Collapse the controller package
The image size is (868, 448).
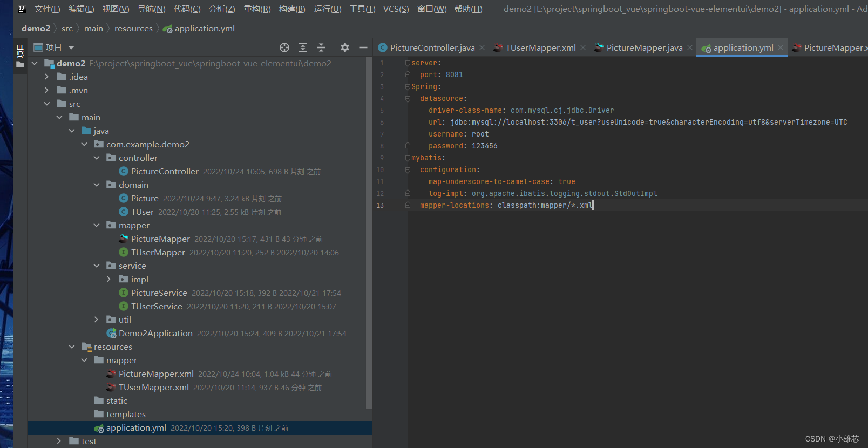(x=97, y=158)
